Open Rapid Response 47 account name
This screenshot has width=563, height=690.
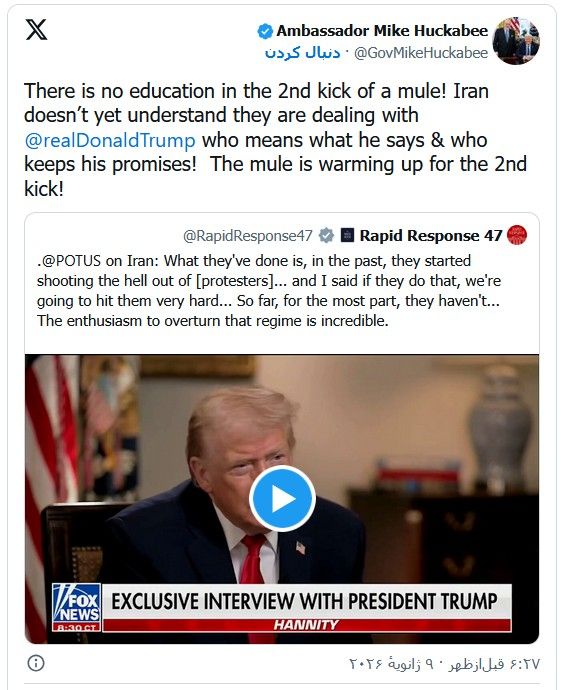(431, 235)
